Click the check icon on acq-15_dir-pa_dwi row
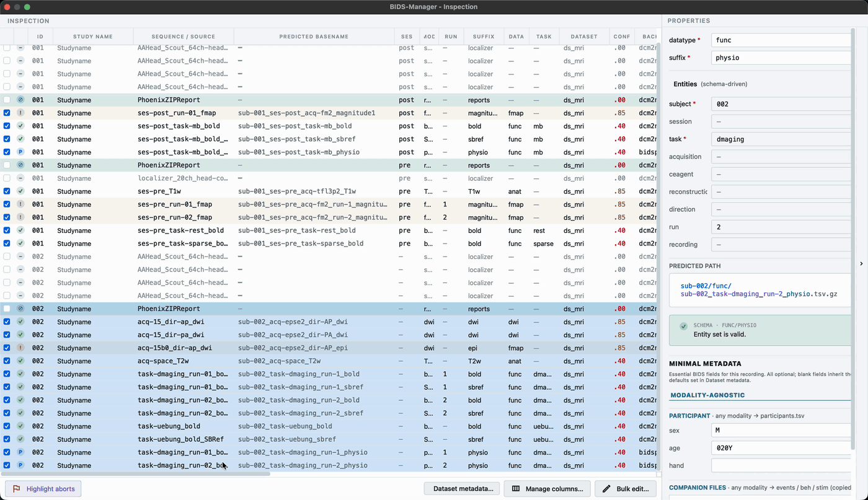Image resolution: width=868 pixels, height=500 pixels. point(20,335)
